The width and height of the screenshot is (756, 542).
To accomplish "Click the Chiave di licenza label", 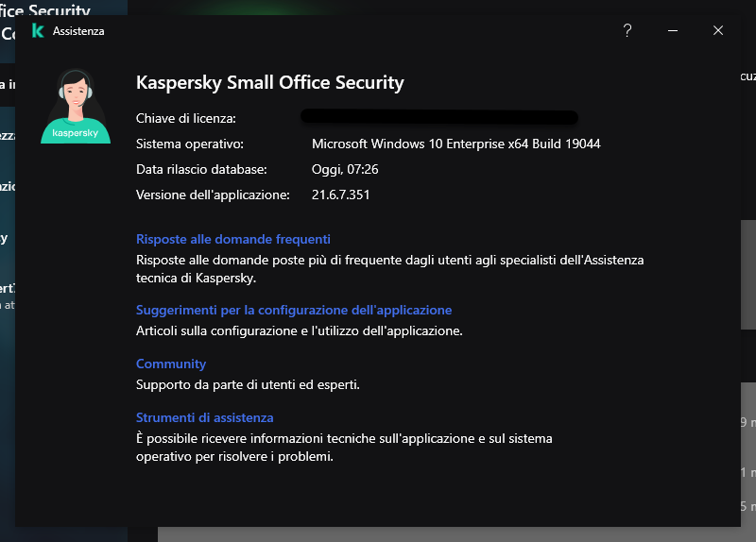I will 185,118.
